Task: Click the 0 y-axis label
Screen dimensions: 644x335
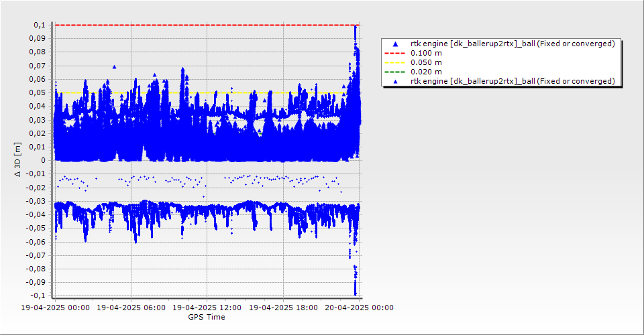Action: (x=44, y=160)
